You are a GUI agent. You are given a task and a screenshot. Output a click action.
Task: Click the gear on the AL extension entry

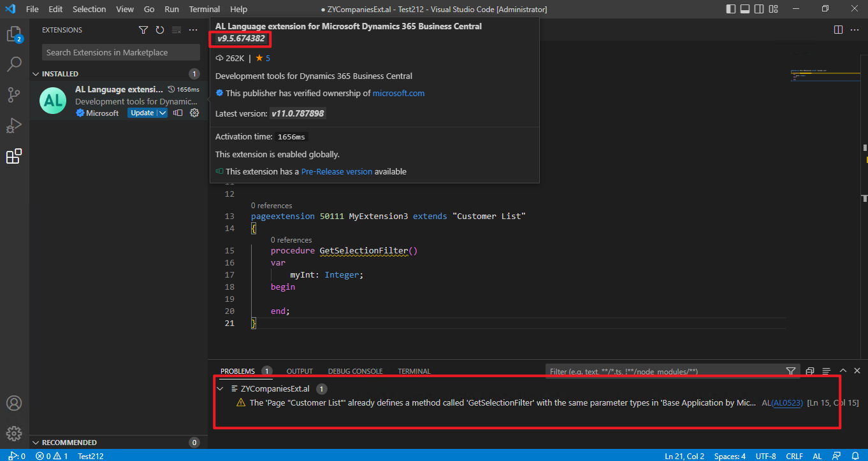[x=194, y=112]
